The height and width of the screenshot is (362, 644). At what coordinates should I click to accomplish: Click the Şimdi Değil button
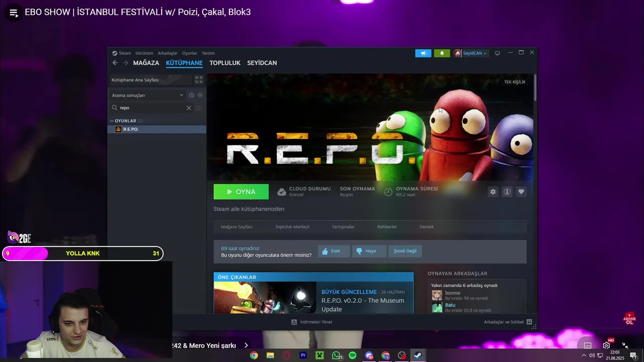pos(405,251)
